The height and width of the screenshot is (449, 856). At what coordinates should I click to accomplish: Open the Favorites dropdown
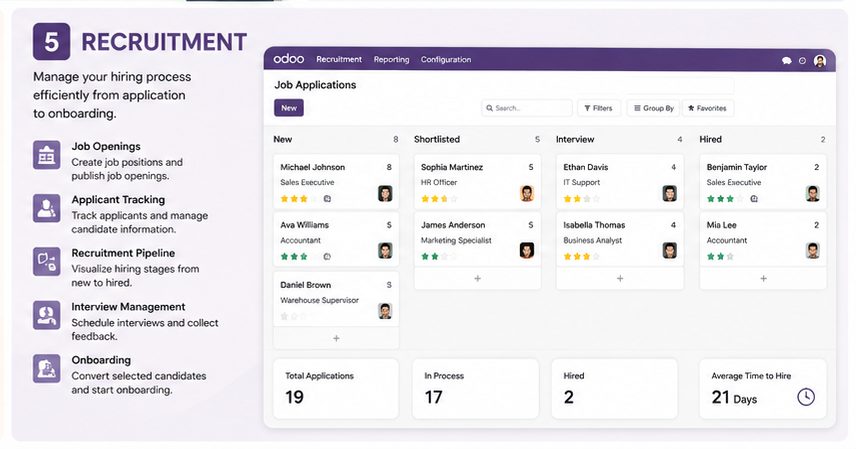(x=708, y=108)
